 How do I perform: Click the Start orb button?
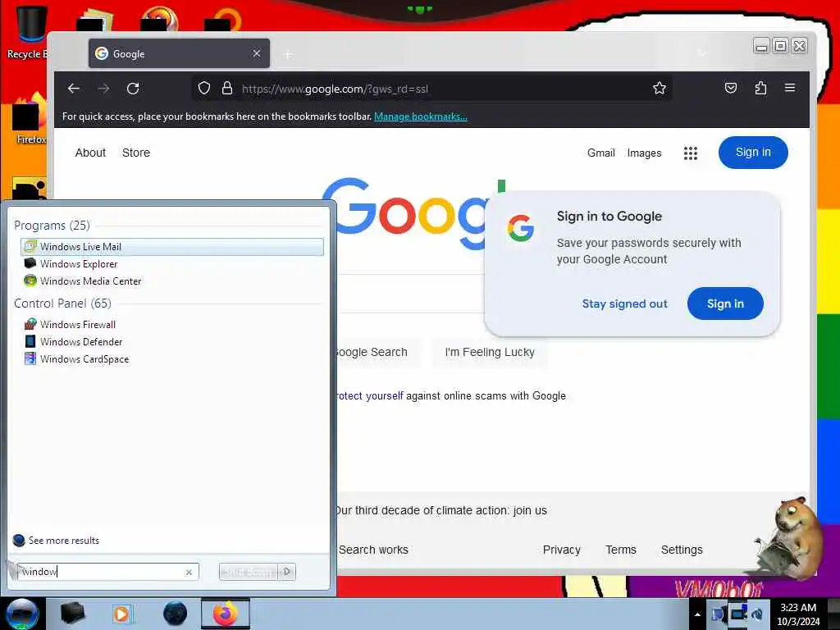point(22,614)
